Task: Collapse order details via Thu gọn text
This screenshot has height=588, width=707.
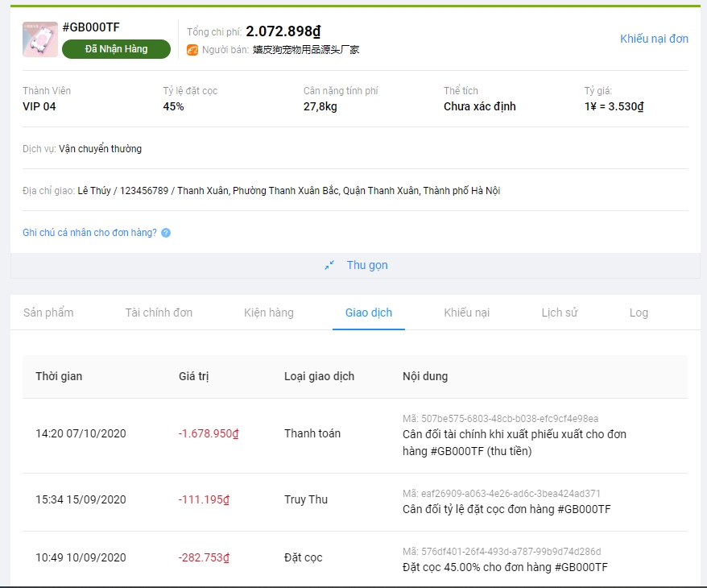Action: pyautogui.click(x=367, y=265)
